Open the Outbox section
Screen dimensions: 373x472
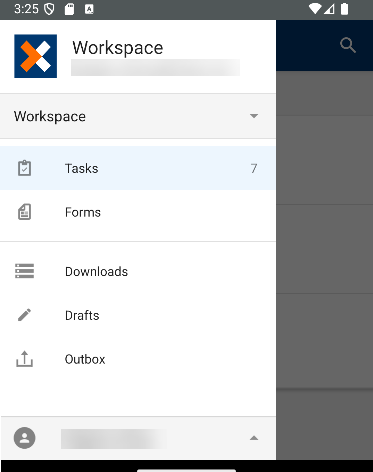click(x=138, y=359)
